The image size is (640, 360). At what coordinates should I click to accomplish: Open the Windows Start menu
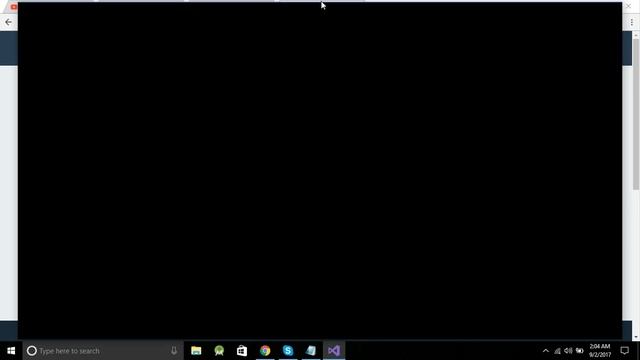click(11, 351)
